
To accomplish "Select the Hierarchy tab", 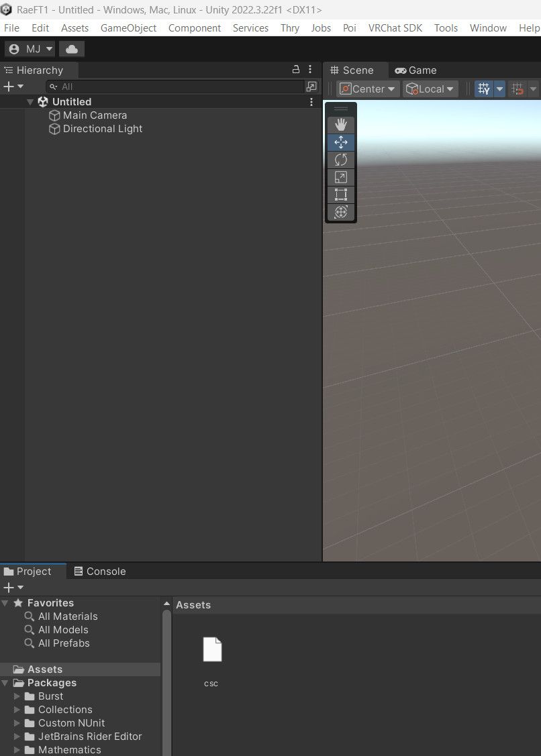I will tap(39, 70).
